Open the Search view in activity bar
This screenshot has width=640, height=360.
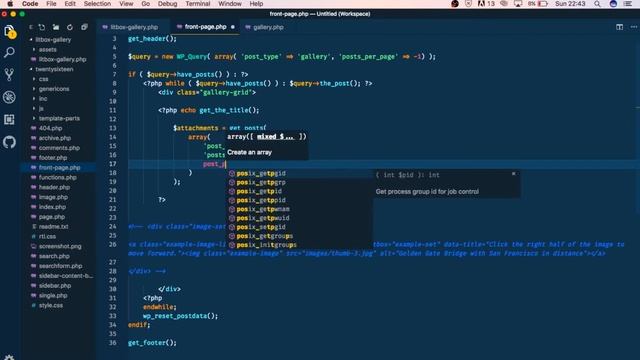tap(9, 52)
